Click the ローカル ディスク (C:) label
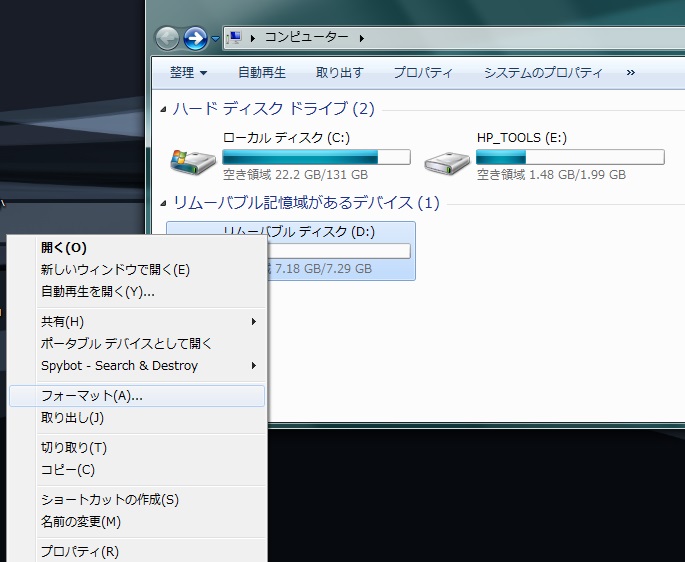685x562 pixels. (287, 138)
